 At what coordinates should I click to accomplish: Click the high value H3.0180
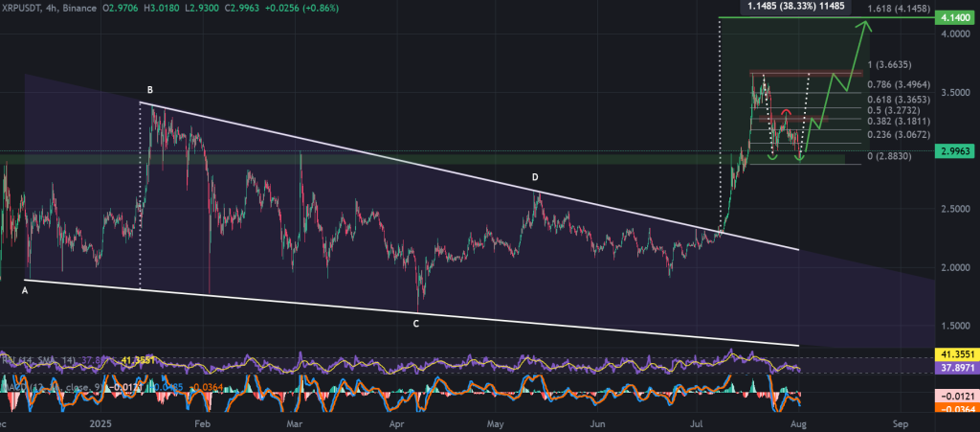(163, 8)
